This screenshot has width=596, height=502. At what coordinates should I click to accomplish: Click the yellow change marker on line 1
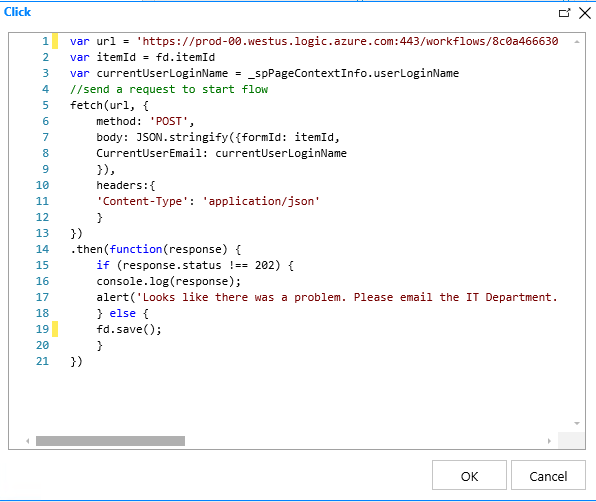(x=55, y=41)
